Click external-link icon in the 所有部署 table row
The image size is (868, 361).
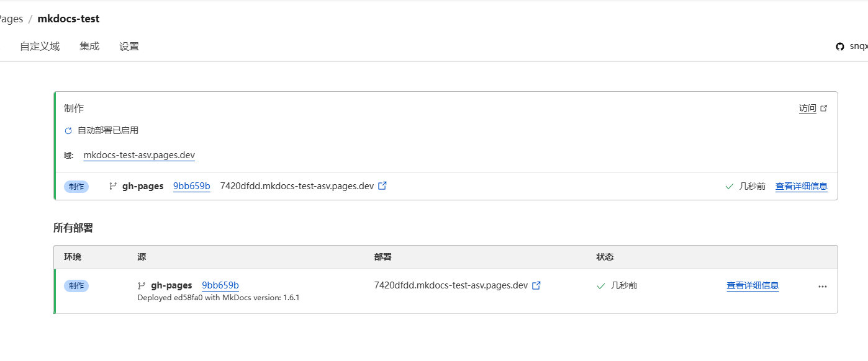(536, 285)
